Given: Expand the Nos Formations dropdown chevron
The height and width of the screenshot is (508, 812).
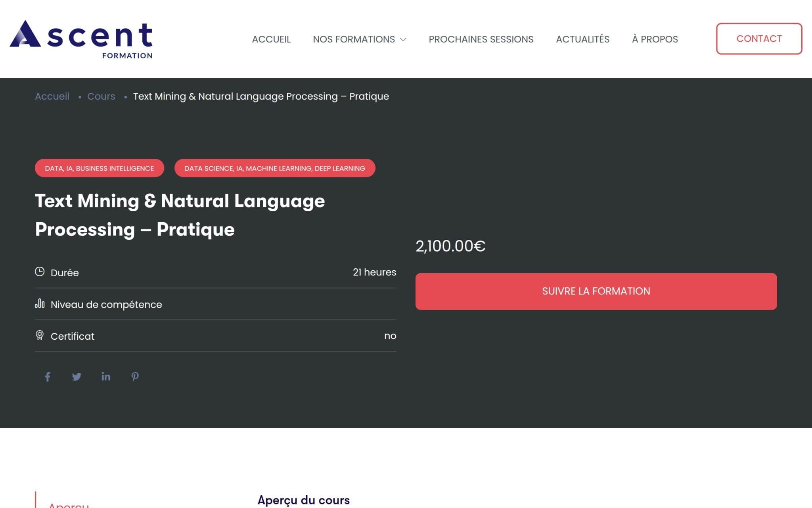Looking at the screenshot, I should click(403, 39).
